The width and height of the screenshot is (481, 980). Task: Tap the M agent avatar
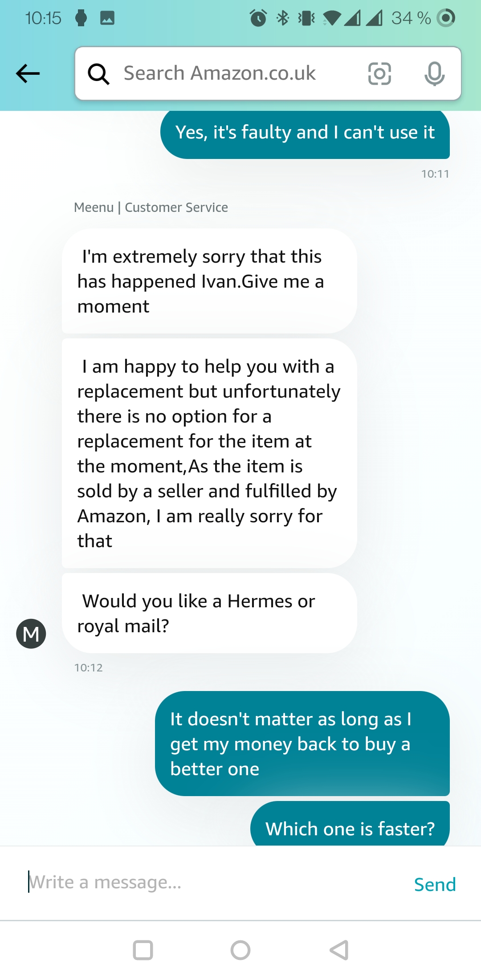[31, 633]
